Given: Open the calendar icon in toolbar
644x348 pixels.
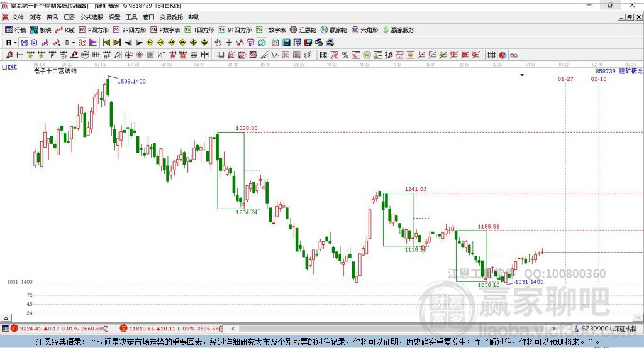Looking at the screenshot, I should pyautogui.click(x=275, y=43).
